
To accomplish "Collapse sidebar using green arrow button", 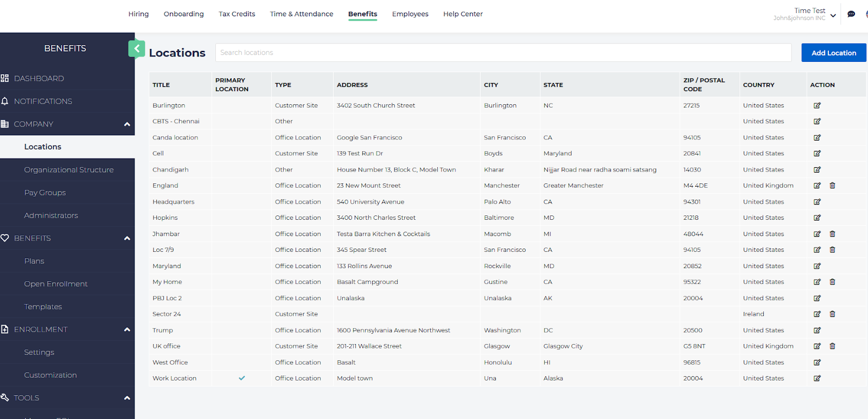I will (x=137, y=49).
